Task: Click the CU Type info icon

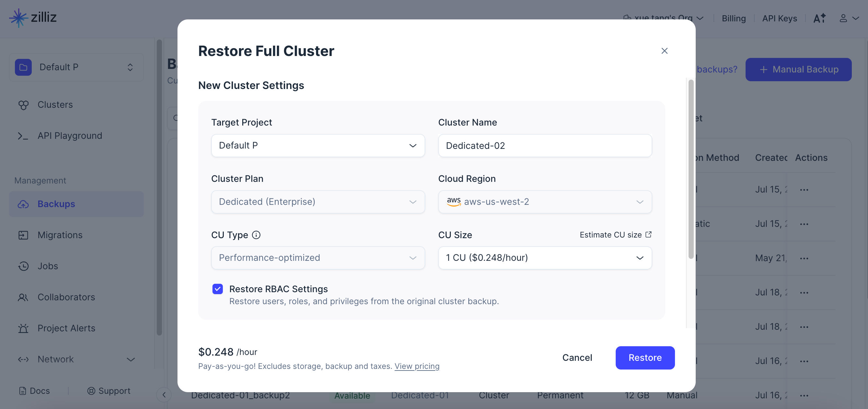Action: coord(256,235)
